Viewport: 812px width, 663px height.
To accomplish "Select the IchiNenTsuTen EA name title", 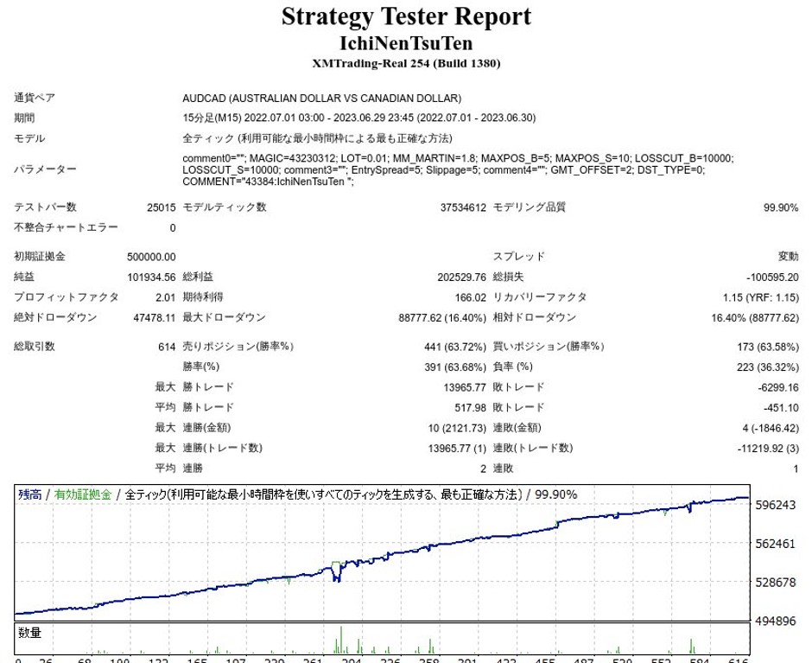I will click(x=406, y=43).
